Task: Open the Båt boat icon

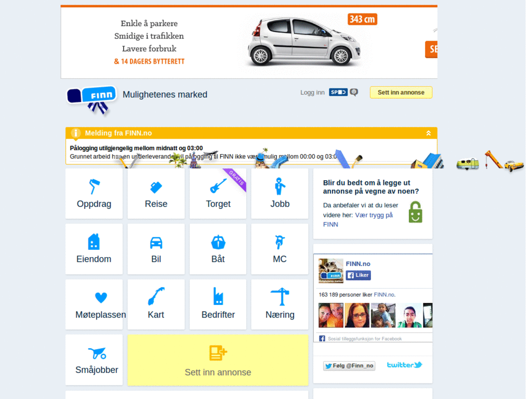Action: (218, 242)
